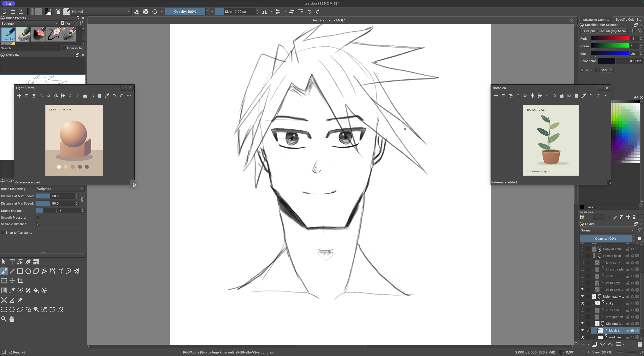Enable Smooth Pressure checkbox
644x356 pixels.
coord(38,217)
